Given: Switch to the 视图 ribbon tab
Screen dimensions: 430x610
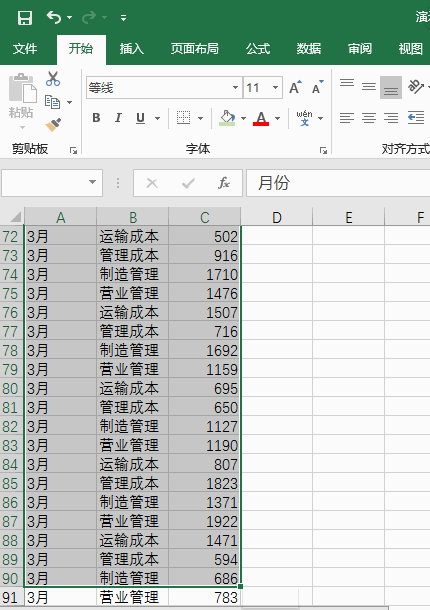Looking at the screenshot, I should (411, 49).
